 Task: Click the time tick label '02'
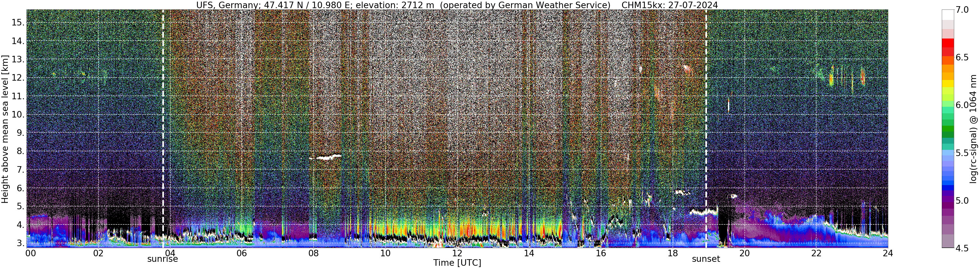pyautogui.click(x=98, y=253)
